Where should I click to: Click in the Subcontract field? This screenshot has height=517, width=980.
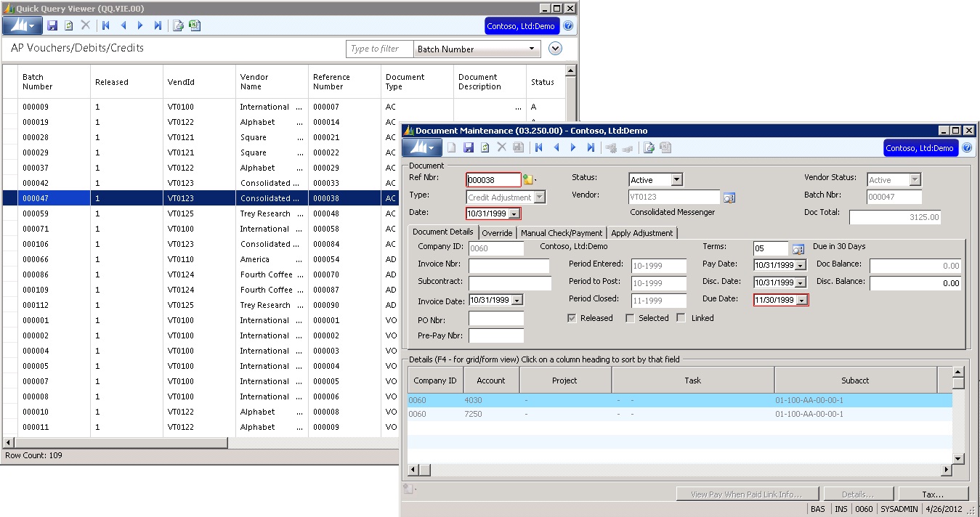pos(510,283)
